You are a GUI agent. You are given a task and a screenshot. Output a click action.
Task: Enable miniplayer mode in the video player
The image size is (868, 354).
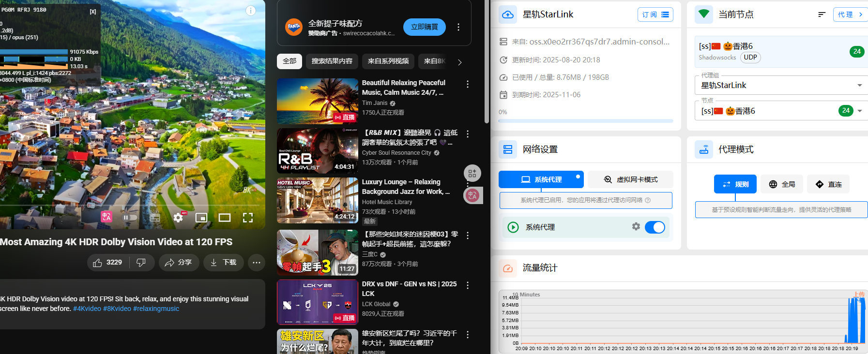[201, 218]
